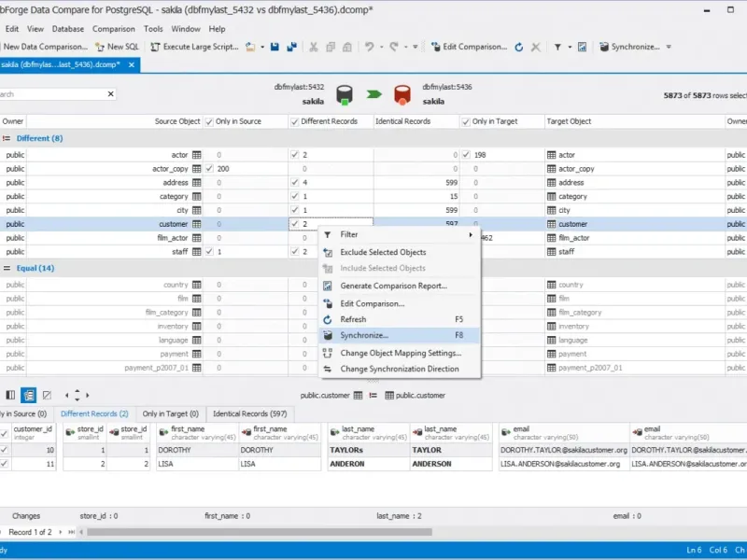Open the Filter submenu in context menu
747x560 pixels.
tap(400, 234)
